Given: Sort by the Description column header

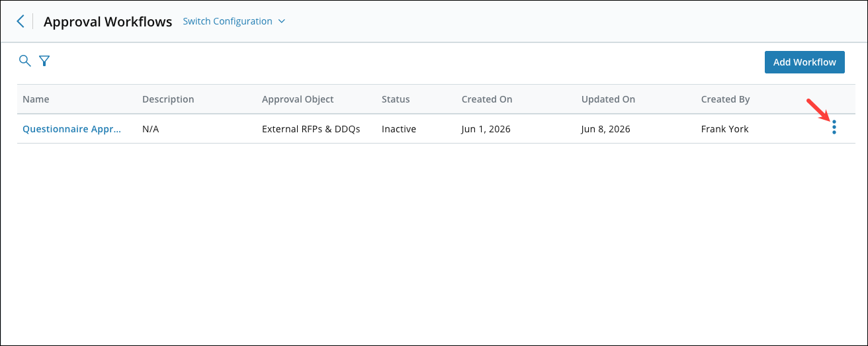Looking at the screenshot, I should click(168, 99).
